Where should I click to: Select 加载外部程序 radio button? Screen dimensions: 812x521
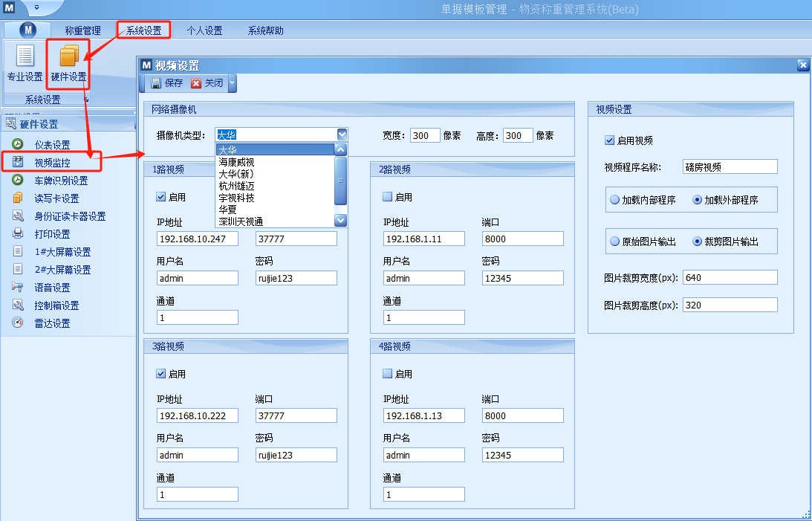[697, 200]
